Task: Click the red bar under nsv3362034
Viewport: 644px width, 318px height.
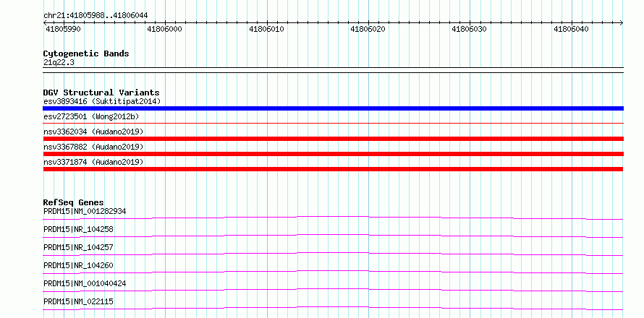Action: pyautogui.click(x=333, y=139)
